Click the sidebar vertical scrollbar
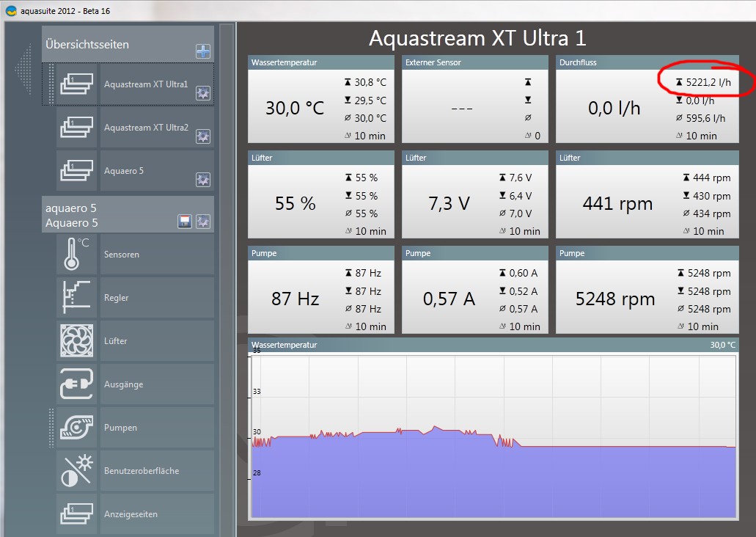756x537 pixels. pos(227,279)
